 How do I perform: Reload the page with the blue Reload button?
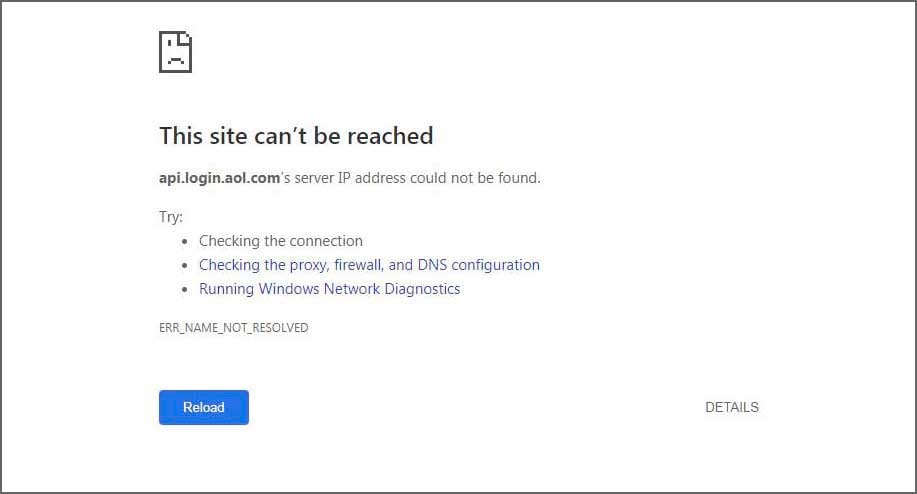tap(204, 407)
